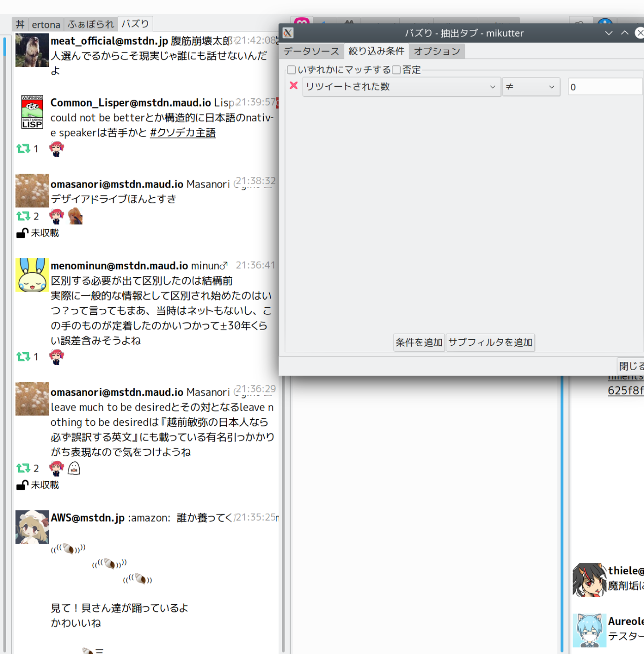Click retweet icon on menominun's post
The image size is (644, 654).
[23, 357]
